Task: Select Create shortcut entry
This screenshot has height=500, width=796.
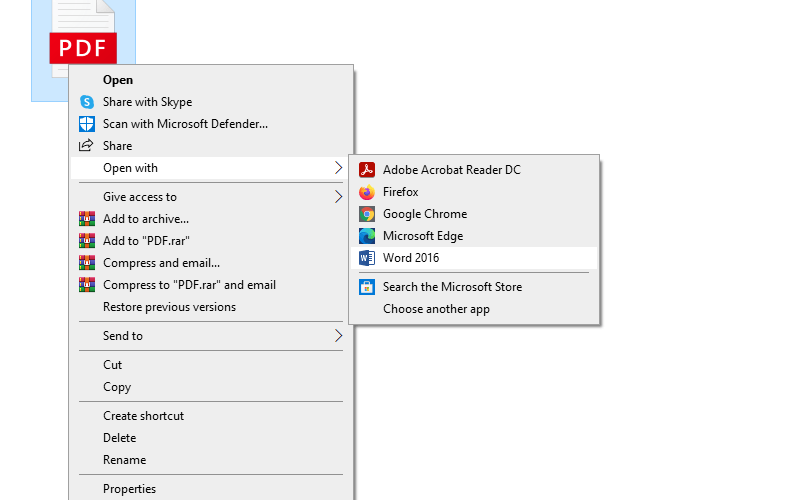Action: click(143, 416)
